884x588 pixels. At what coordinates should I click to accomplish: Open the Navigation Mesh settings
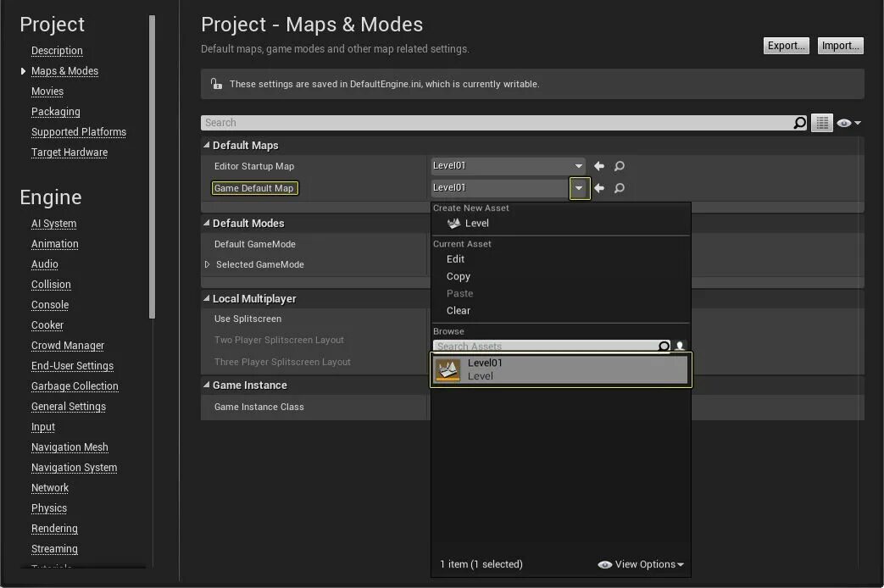pyautogui.click(x=69, y=447)
